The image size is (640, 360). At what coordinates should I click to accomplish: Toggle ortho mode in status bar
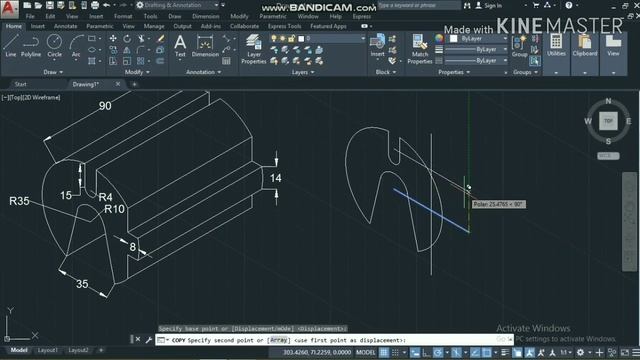click(426, 352)
